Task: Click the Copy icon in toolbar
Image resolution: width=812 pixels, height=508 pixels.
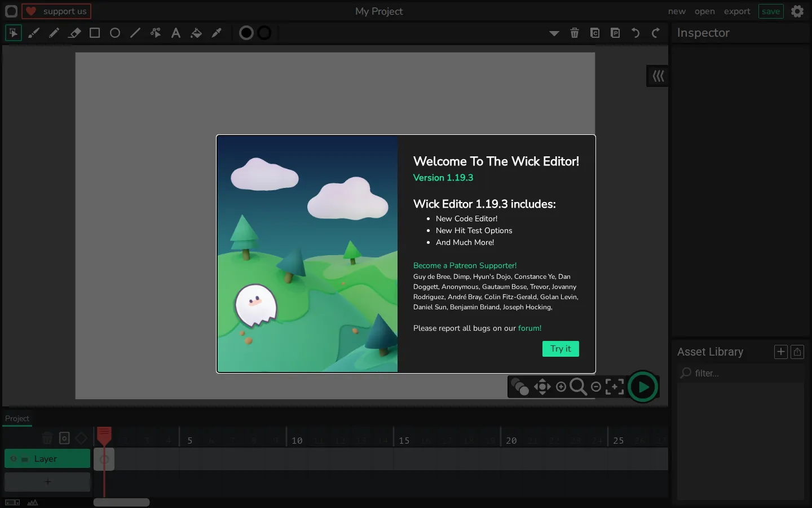Action: tap(595, 33)
